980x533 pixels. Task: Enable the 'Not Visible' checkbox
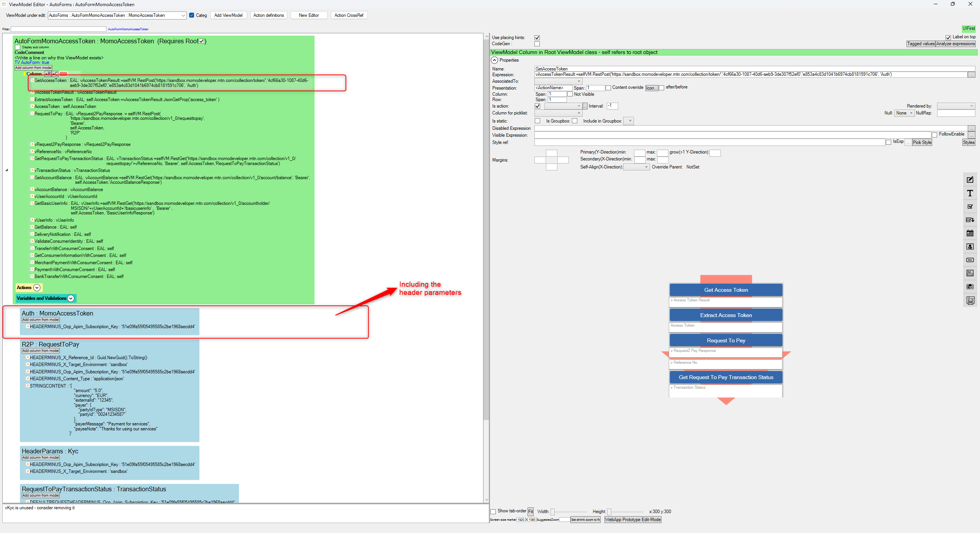[570, 94]
